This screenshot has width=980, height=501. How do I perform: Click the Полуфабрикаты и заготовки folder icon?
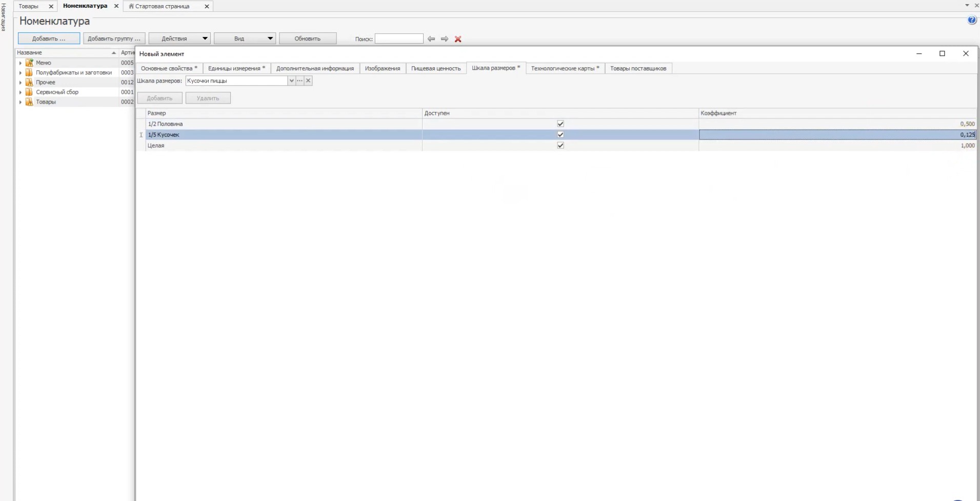click(x=29, y=72)
